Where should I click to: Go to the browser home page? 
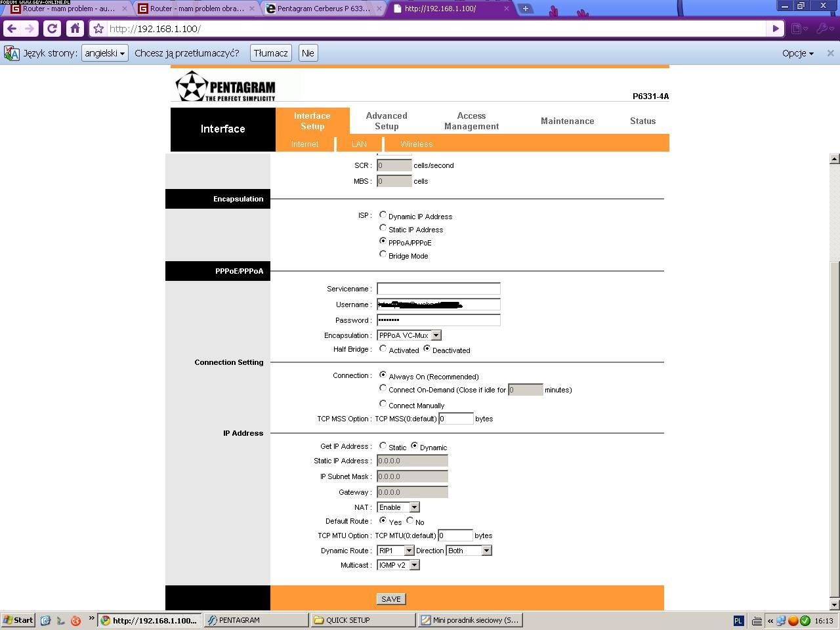pyautogui.click(x=75, y=29)
